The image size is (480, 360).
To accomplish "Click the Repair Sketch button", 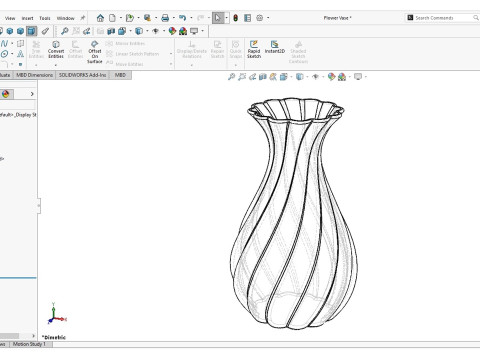I will click(217, 49).
